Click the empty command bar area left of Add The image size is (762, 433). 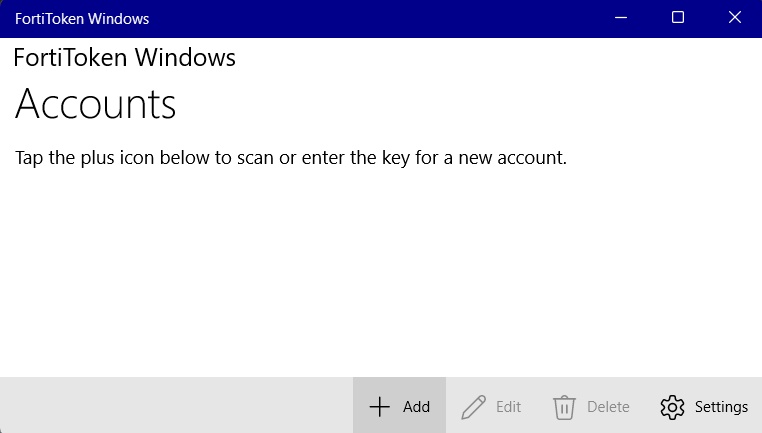175,406
